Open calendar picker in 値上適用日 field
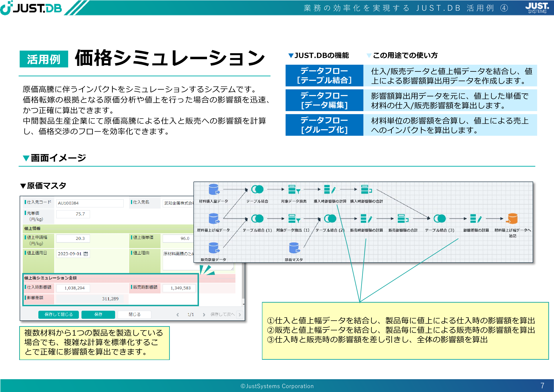 [x=86, y=254]
